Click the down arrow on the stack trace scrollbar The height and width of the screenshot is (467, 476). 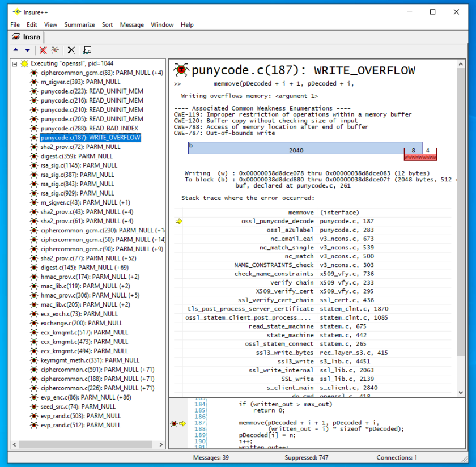[460, 392]
